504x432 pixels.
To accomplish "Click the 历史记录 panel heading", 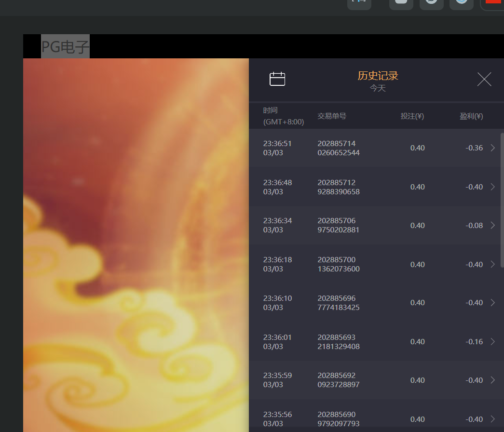I will [x=378, y=76].
